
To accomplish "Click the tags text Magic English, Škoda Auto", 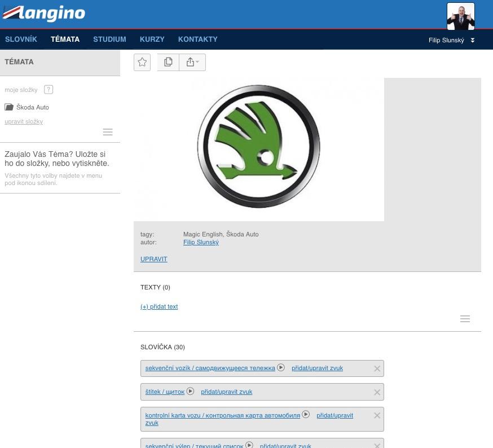I will (x=221, y=234).
